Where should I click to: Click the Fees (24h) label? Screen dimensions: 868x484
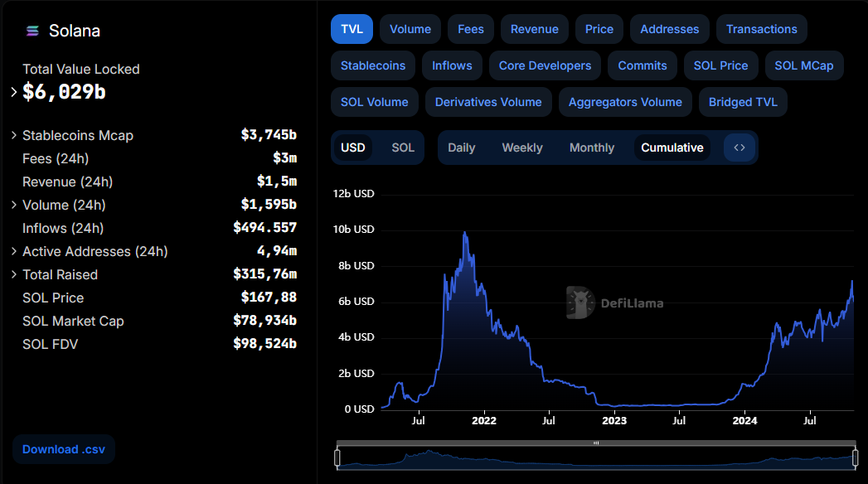(x=56, y=159)
